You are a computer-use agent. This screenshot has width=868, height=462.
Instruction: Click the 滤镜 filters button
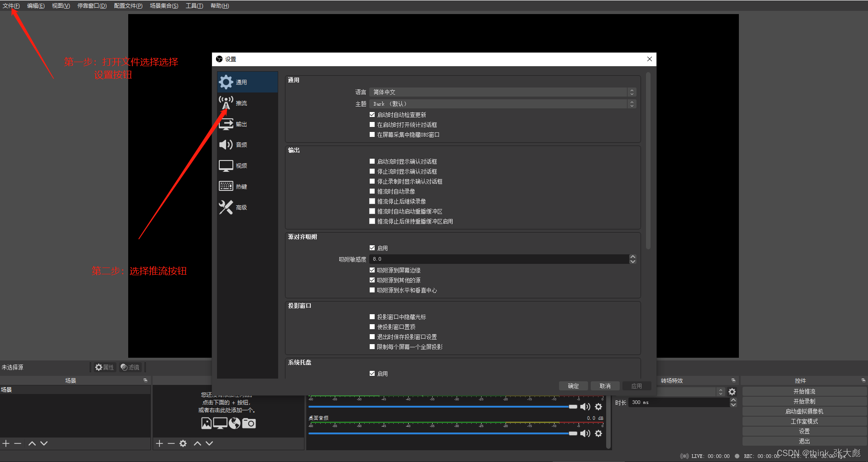(x=130, y=367)
